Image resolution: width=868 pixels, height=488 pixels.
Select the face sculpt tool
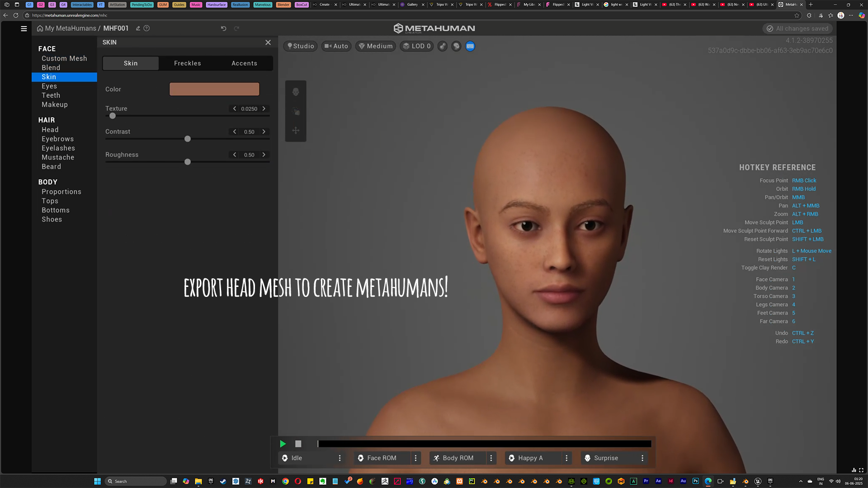pos(296,92)
